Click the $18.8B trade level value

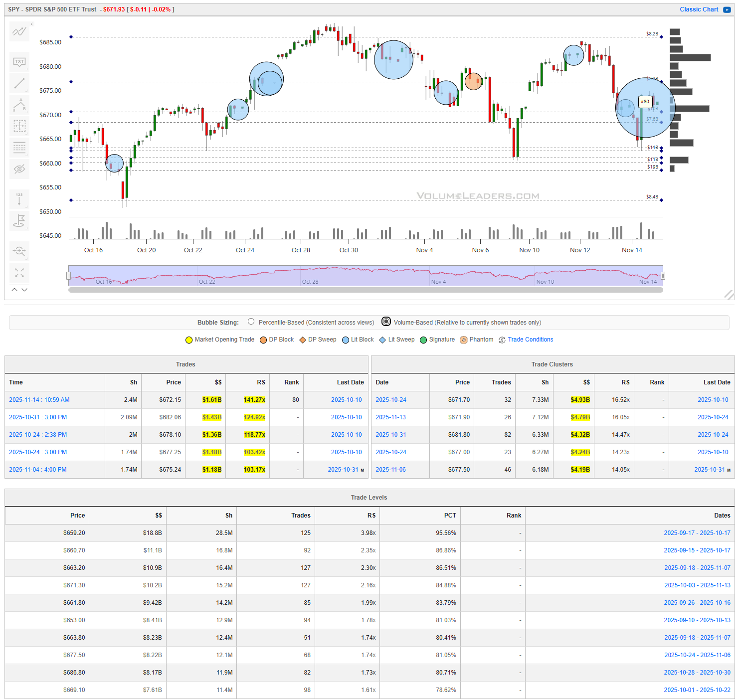point(153,533)
